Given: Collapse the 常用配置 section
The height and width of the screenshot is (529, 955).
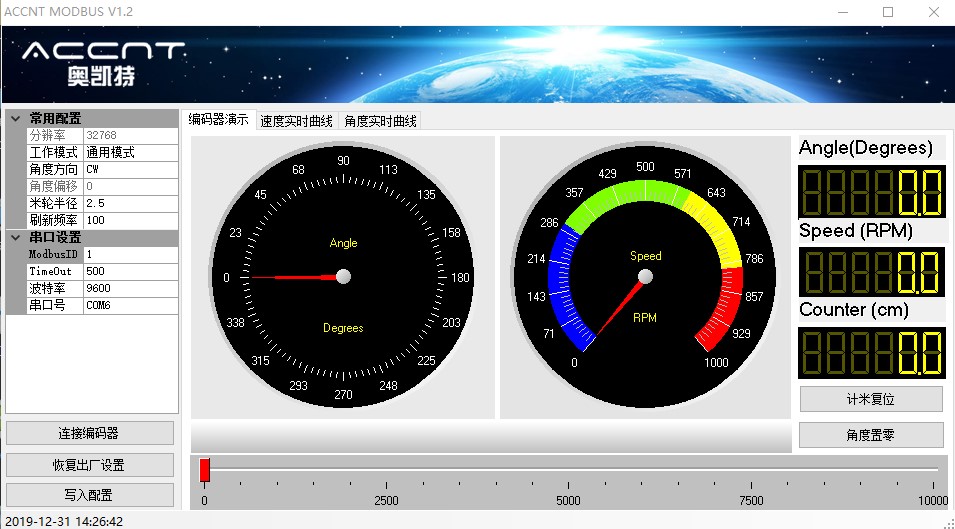Looking at the screenshot, I should 14,118.
